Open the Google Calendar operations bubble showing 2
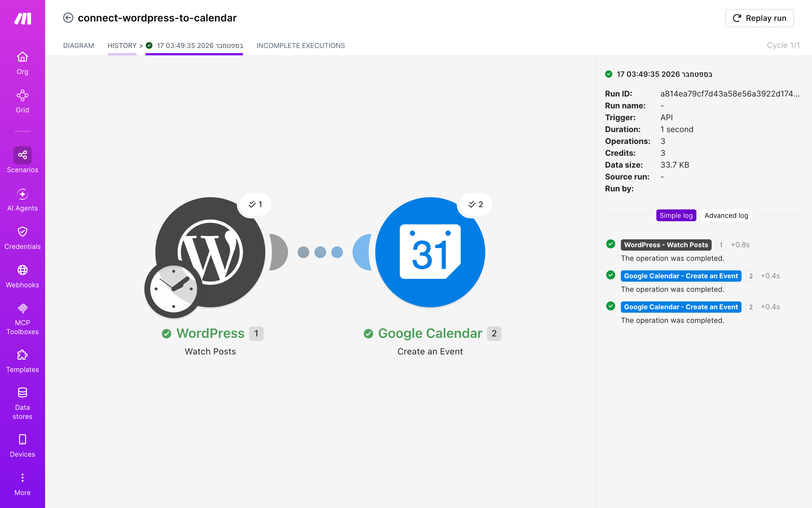This screenshot has height=508, width=812. [x=475, y=204]
